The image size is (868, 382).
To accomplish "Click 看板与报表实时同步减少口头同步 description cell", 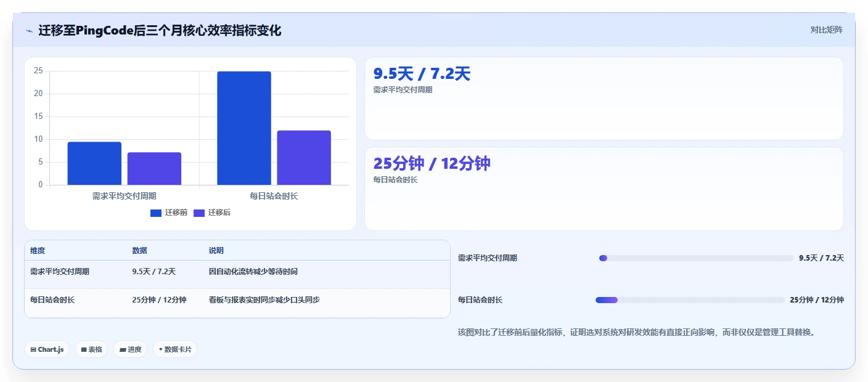I will click(x=264, y=300).
